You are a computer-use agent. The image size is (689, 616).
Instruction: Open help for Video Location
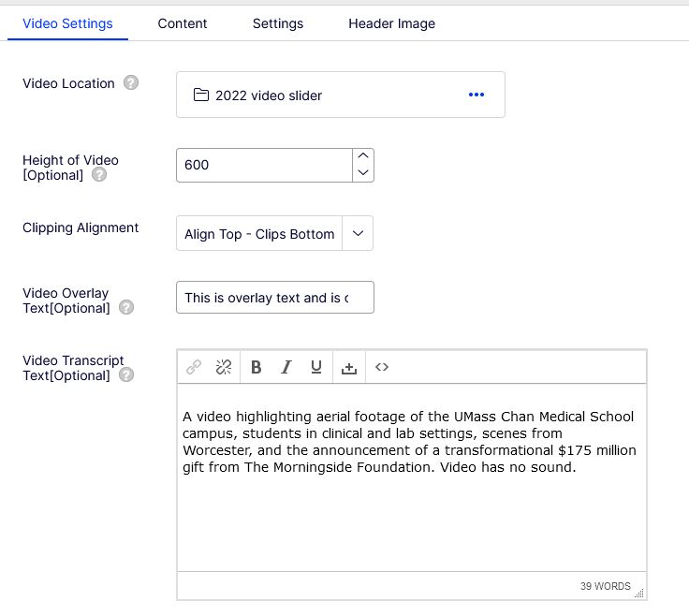(x=131, y=82)
